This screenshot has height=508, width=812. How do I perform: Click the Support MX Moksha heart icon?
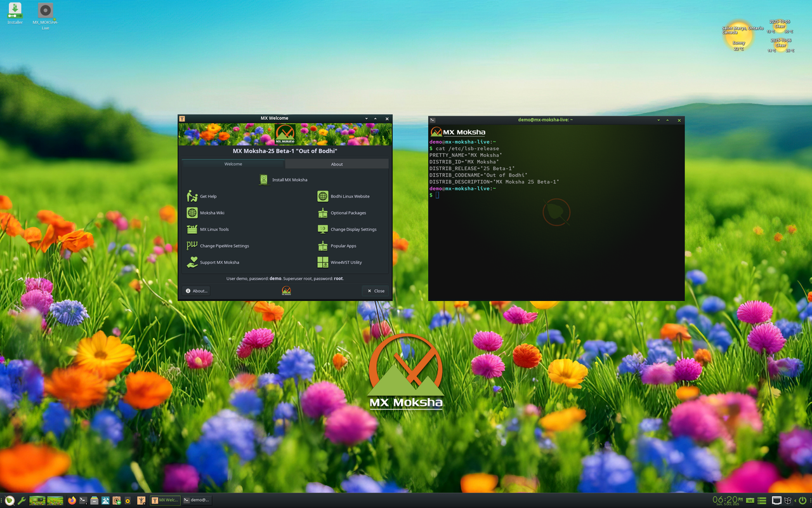pyautogui.click(x=193, y=262)
